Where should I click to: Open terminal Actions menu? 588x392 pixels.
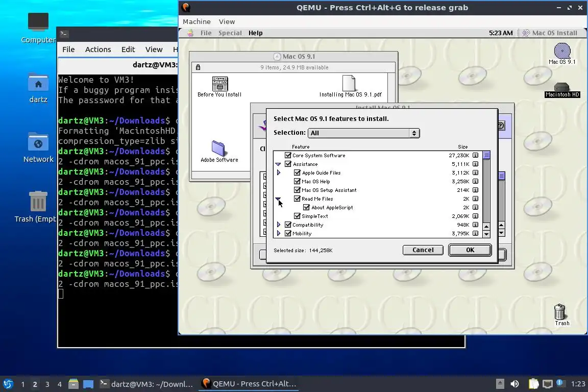click(98, 49)
